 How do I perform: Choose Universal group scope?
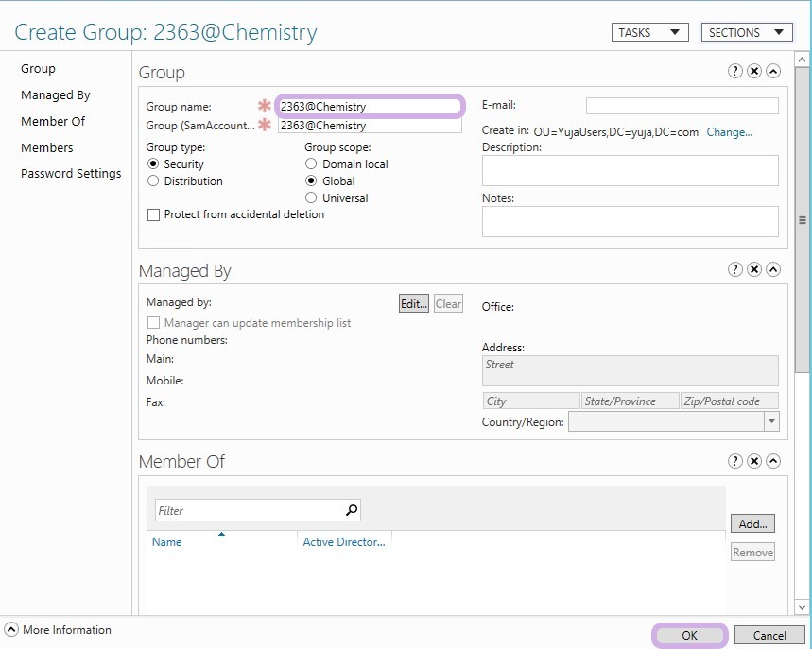pyautogui.click(x=311, y=197)
